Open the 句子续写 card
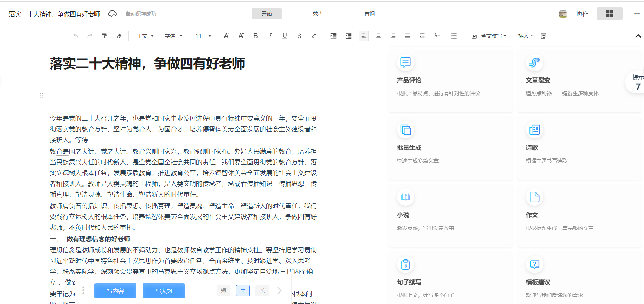The image size is (644, 304). (x=450, y=277)
